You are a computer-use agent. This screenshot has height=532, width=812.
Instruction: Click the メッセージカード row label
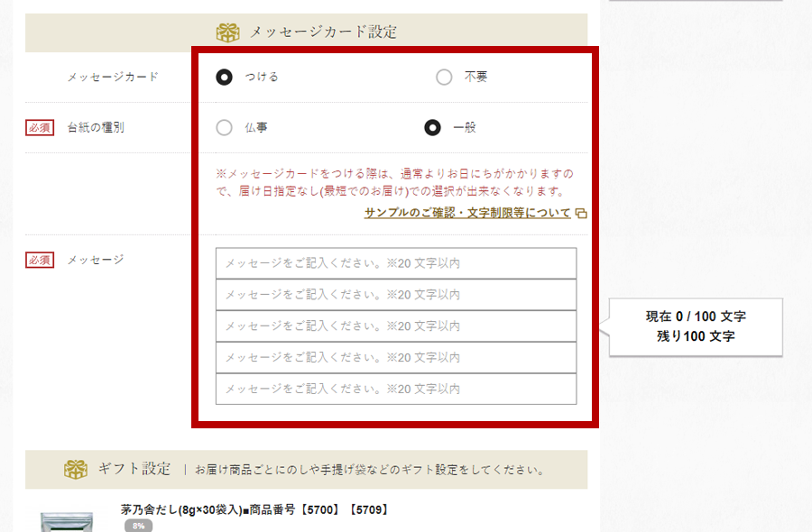coord(113,78)
